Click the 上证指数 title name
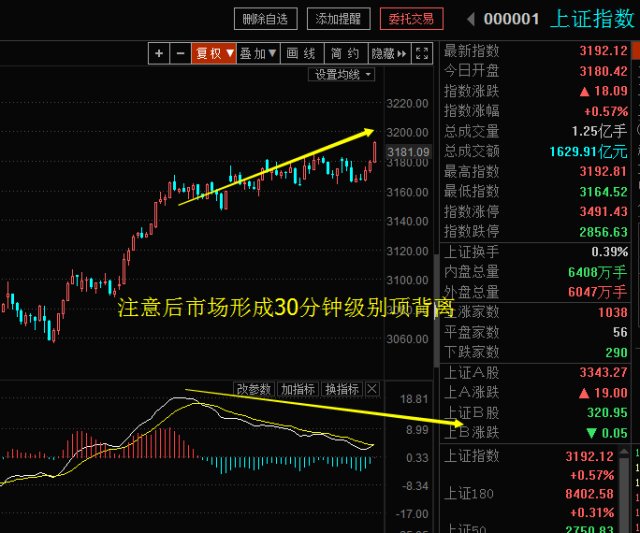 point(591,18)
